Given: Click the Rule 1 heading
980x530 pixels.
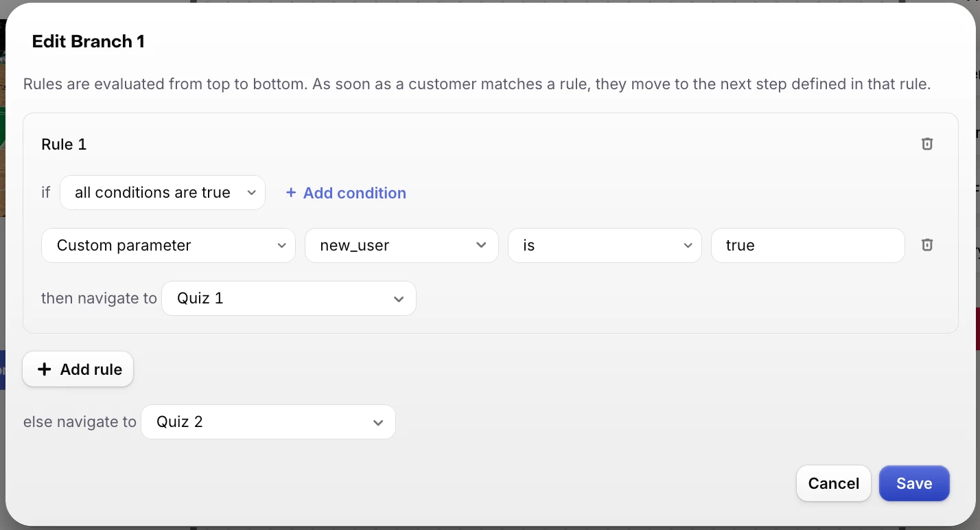Looking at the screenshot, I should pyautogui.click(x=64, y=144).
